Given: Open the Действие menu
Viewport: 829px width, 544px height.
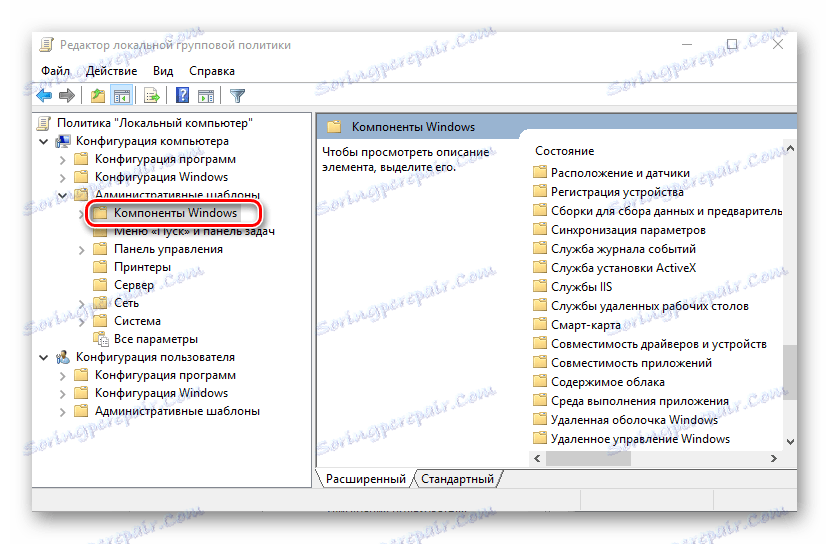Looking at the screenshot, I should [x=111, y=71].
